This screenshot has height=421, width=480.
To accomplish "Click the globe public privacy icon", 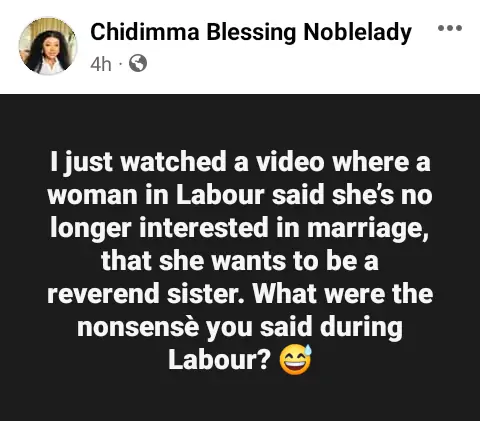I will [138, 63].
